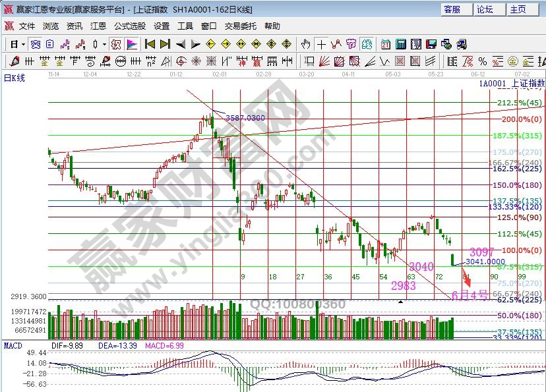This screenshot has width=546, height=392.
Task: Activate the crosshair cursor tool
Action: [x=321, y=44]
